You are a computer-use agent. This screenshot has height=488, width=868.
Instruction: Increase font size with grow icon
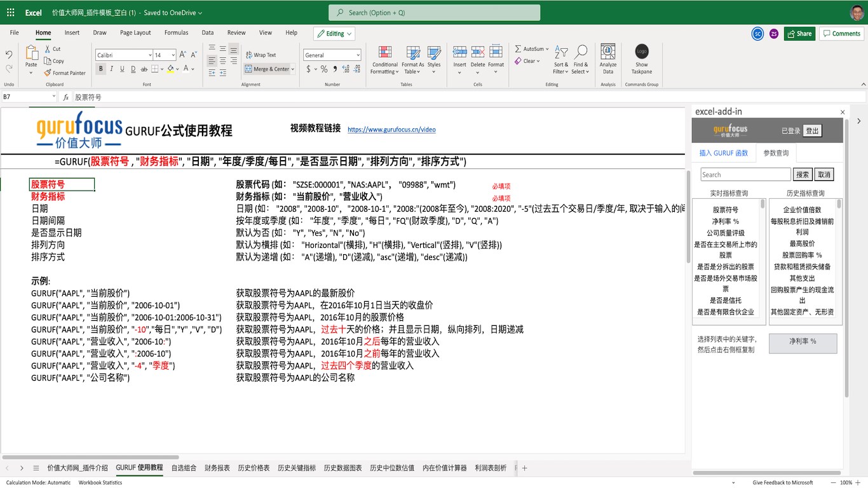(183, 55)
